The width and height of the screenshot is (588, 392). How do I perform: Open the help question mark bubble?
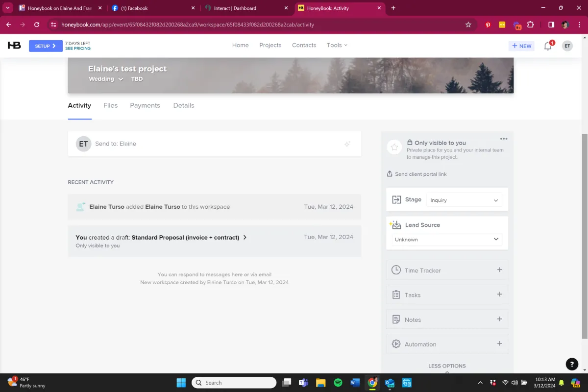point(572,364)
